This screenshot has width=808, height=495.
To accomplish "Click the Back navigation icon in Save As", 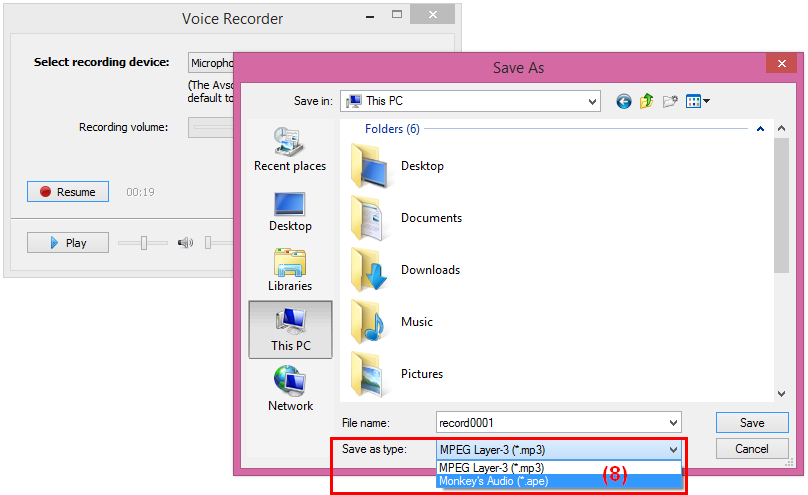I will pos(624,101).
